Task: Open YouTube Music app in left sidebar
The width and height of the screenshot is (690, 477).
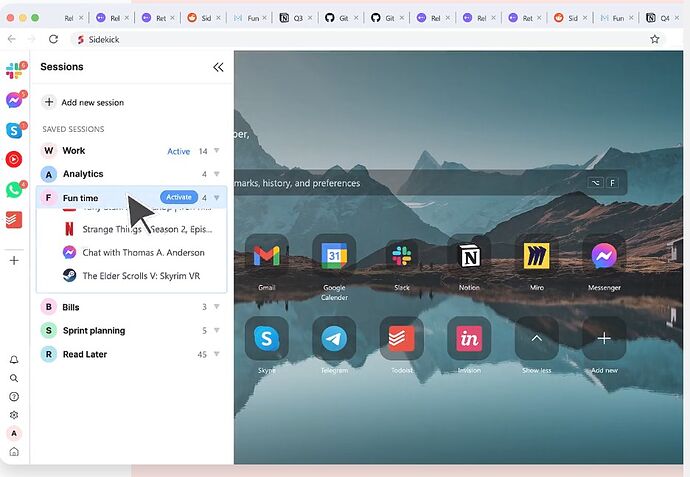Action: click(14, 159)
